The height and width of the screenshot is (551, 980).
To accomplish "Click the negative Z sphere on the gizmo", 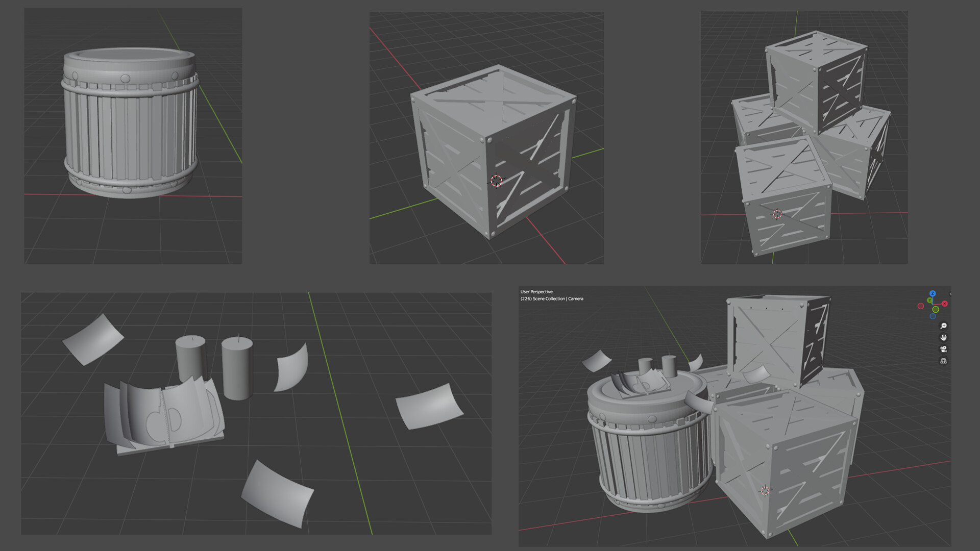I will 933,316.
